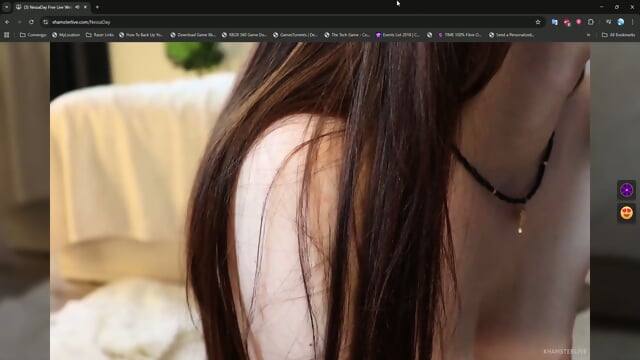The image size is (640, 360).
Task: Reload the current page
Action: (31, 22)
